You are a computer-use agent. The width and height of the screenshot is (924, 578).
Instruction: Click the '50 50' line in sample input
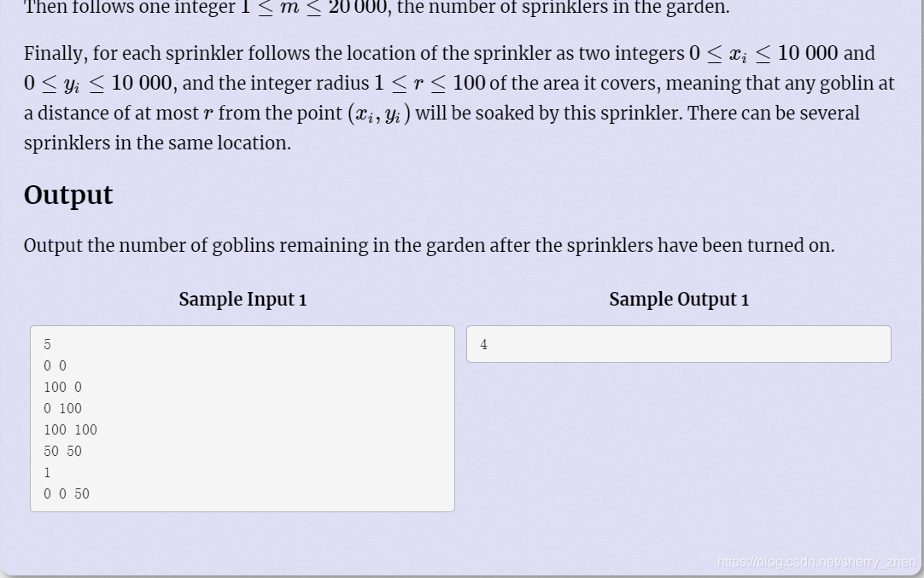tap(62, 452)
